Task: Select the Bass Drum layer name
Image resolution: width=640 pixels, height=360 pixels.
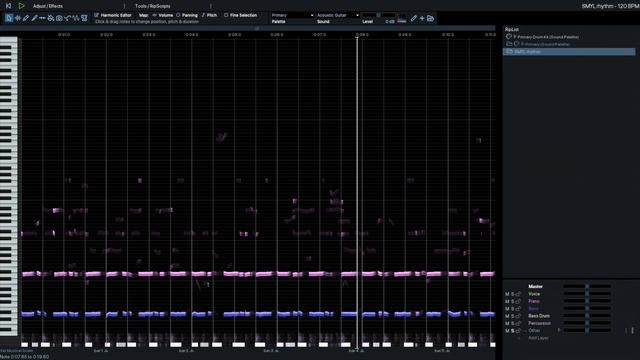Action: 539,316
